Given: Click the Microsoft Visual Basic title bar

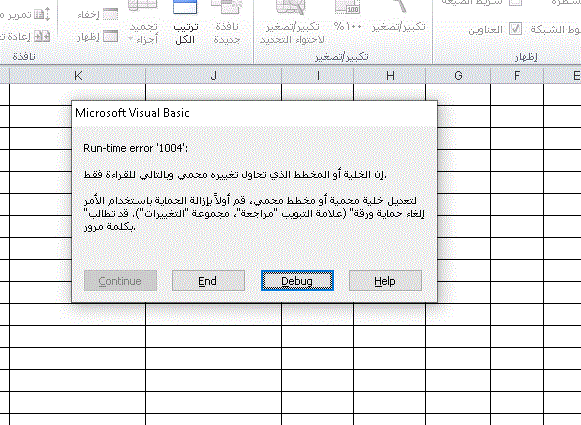Looking at the screenshot, I should [254, 113].
